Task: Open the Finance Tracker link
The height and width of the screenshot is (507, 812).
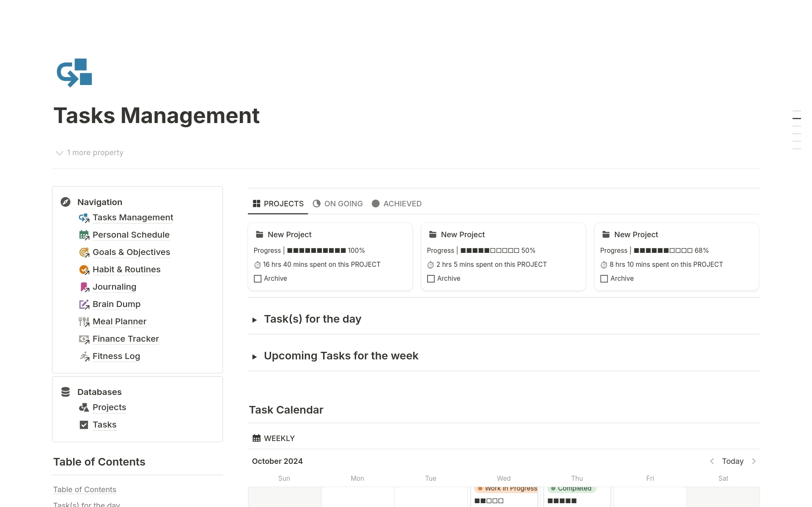Action: click(x=126, y=339)
